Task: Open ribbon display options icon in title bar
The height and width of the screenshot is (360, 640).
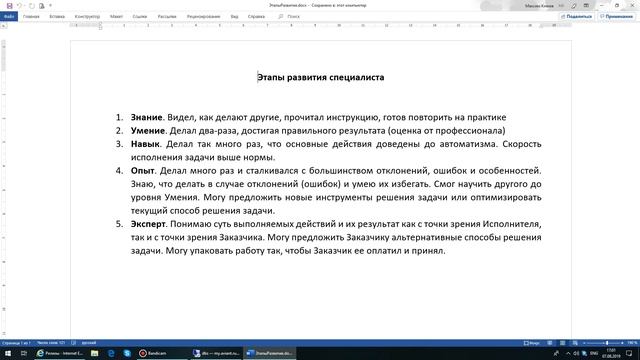Action: click(x=586, y=6)
